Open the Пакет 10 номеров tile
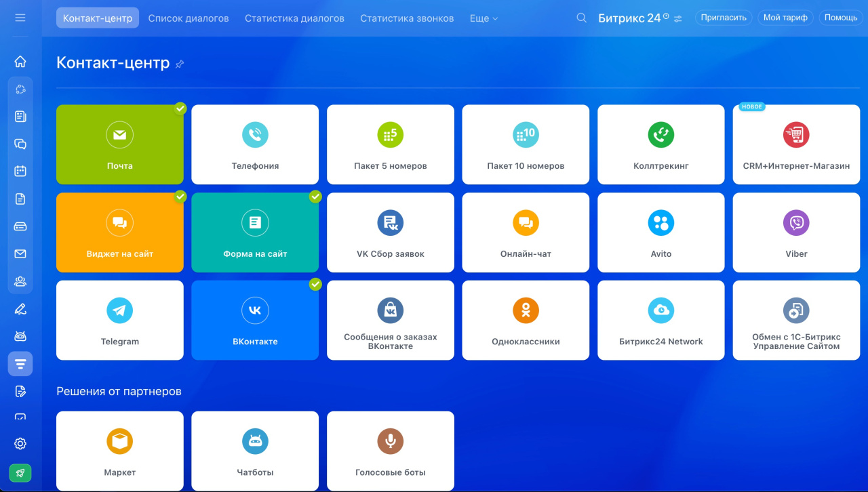The image size is (868, 492). (x=526, y=144)
